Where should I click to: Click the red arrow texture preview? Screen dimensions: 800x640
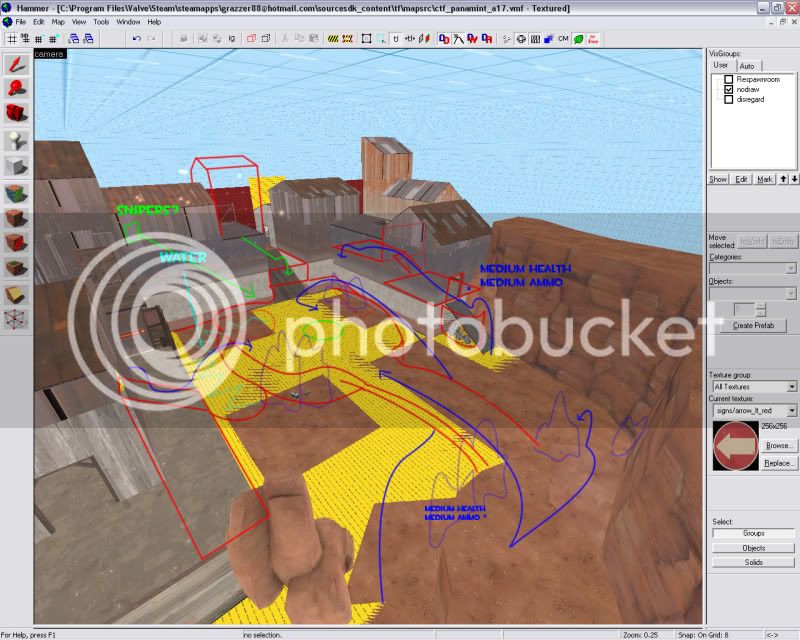pyautogui.click(x=736, y=446)
